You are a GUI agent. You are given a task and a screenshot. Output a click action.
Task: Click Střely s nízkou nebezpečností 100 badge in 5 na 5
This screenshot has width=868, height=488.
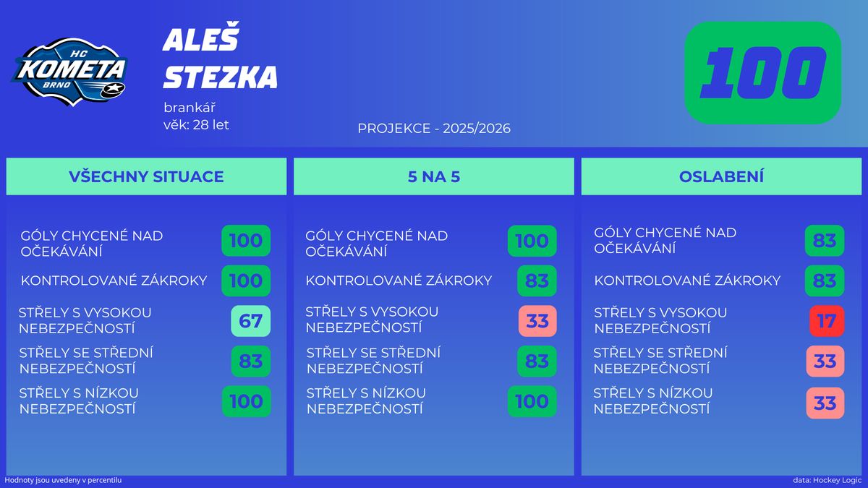[x=532, y=401]
